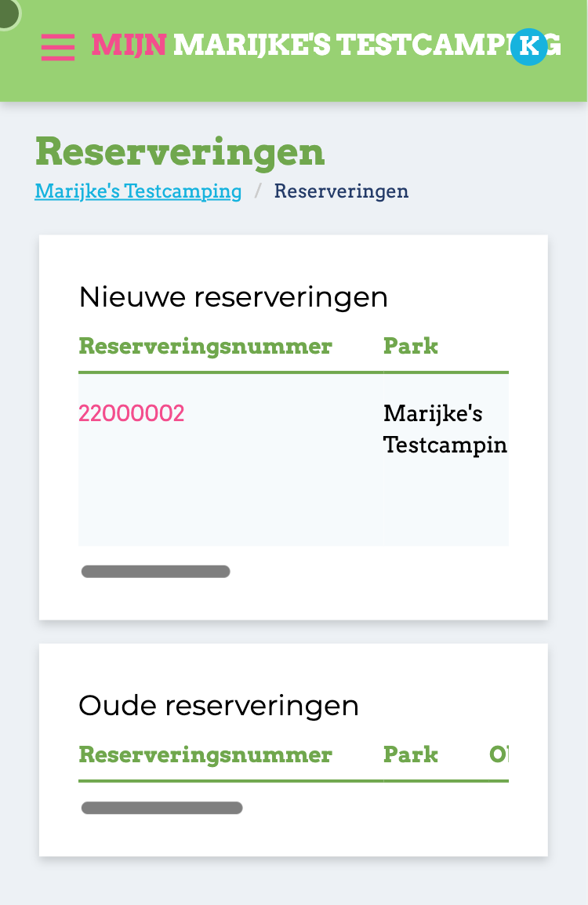This screenshot has height=905, width=588.
Task: Select the Marijke's Testcamping park cell
Action: pyautogui.click(x=445, y=429)
